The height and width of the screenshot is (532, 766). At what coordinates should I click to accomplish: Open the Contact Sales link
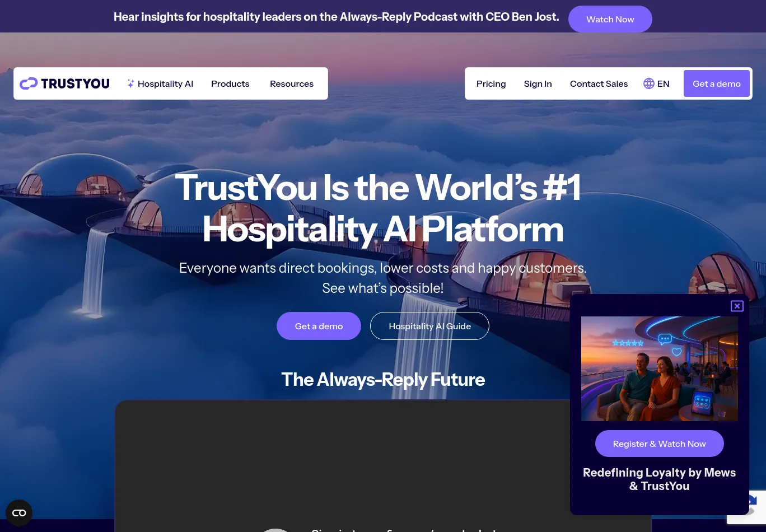coord(599,83)
